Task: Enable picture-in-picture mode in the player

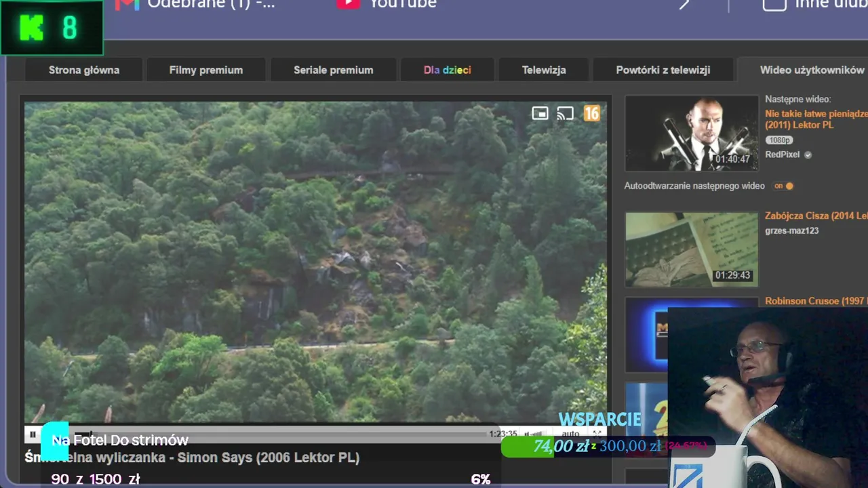Action: tap(540, 113)
